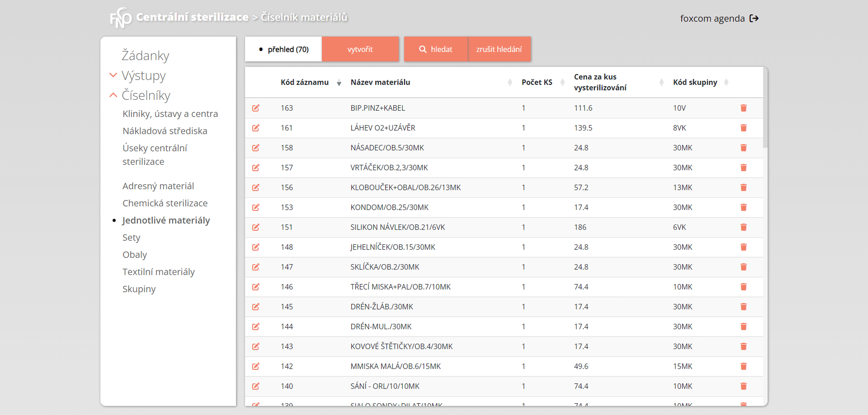Remove the DRÉN-MUL./30MK entry
This screenshot has width=868, height=415.
(x=743, y=326)
